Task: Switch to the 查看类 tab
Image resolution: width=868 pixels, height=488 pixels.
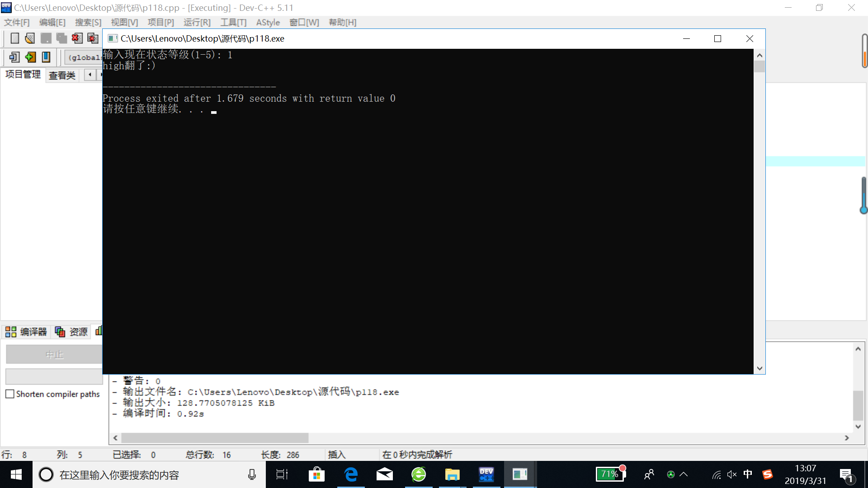Action: tap(62, 75)
